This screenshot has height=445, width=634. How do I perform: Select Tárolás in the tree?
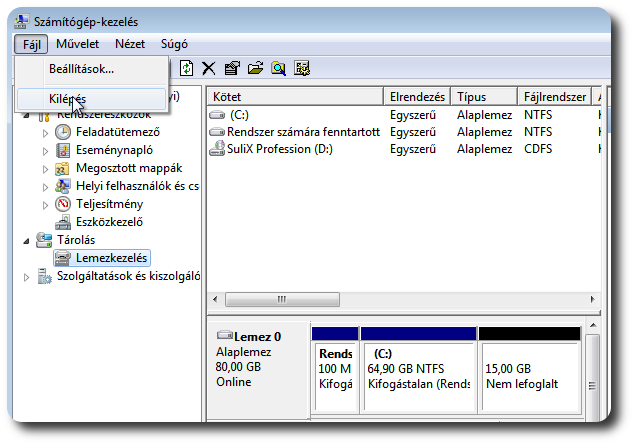click(76, 240)
